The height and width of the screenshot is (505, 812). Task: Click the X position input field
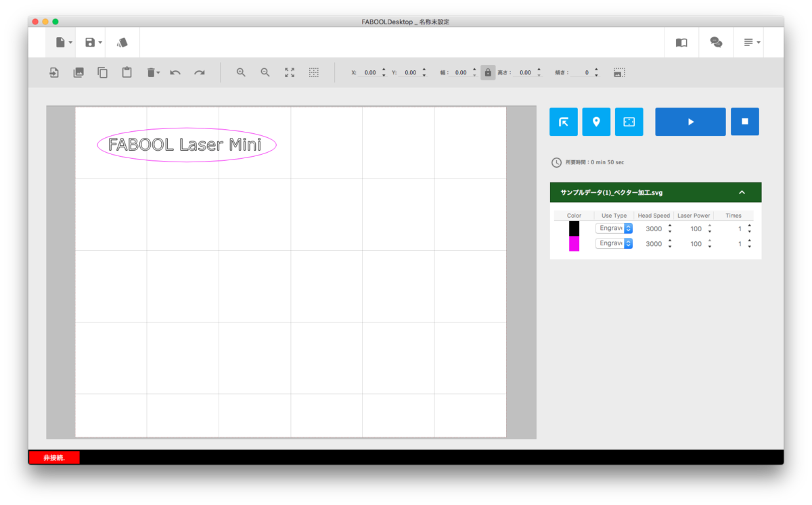pyautogui.click(x=369, y=72)
